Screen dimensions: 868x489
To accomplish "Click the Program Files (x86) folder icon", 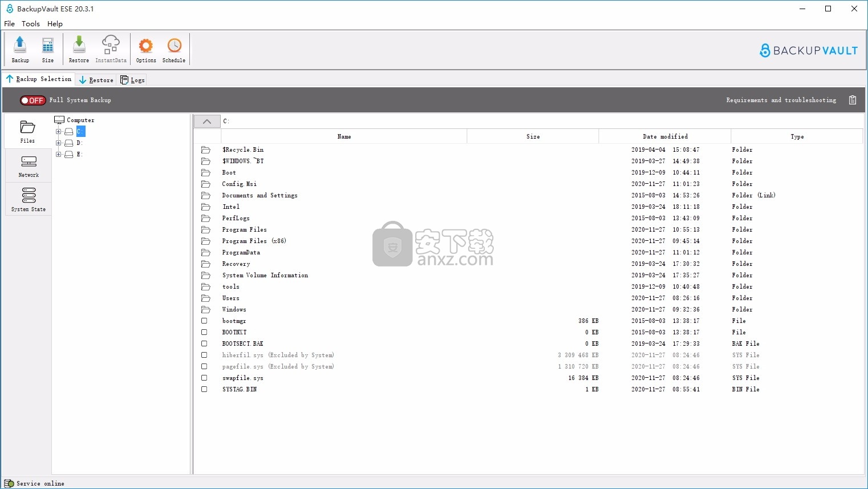I will click(x=206, y=241).
